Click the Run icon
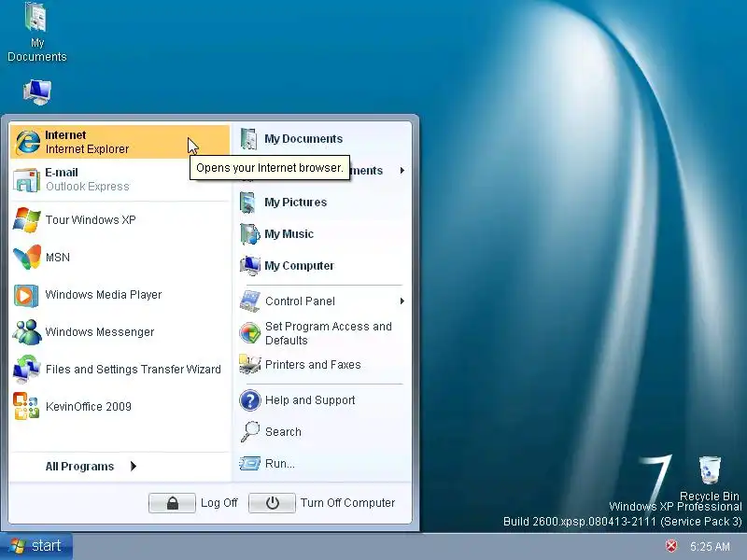Image resolution: width=747 pixels, height=560 pixels. [250, 463]
